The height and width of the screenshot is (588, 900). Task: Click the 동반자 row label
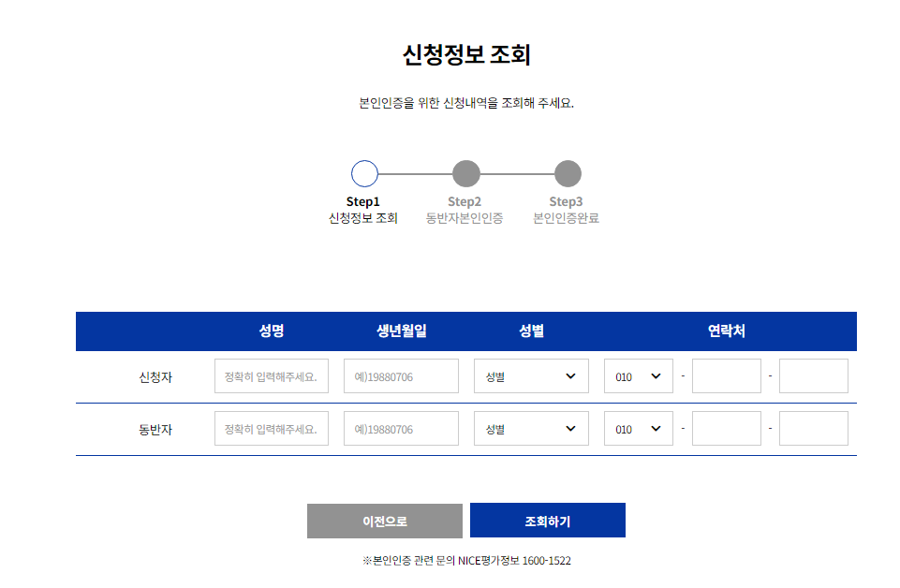pyautogui.click(x=155, y=430)
